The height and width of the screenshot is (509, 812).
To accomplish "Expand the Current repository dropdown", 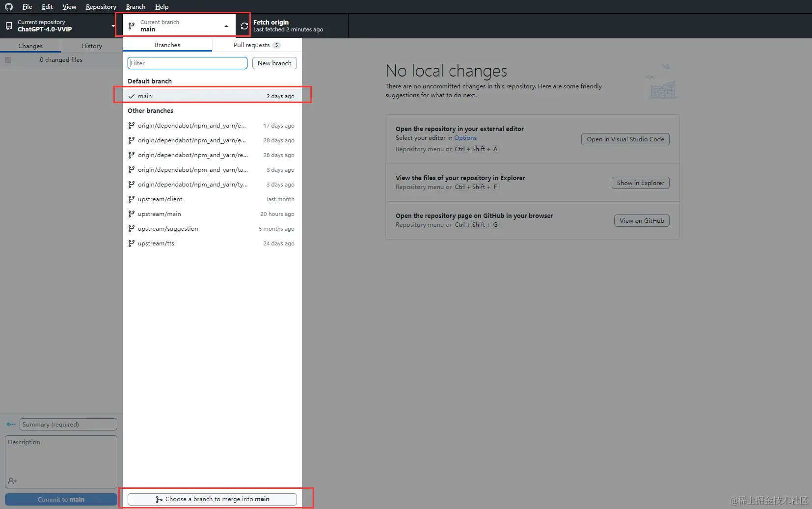I will point(113,26).
